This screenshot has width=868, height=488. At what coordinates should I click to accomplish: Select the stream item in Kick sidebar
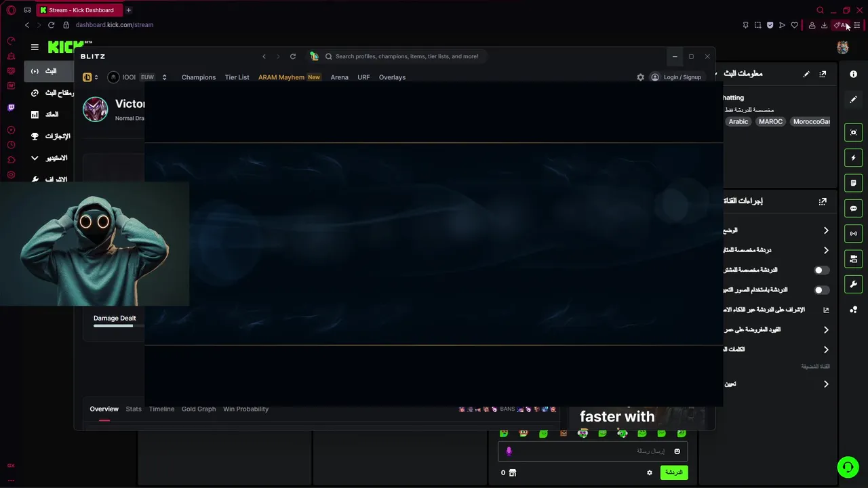point(50,71)
